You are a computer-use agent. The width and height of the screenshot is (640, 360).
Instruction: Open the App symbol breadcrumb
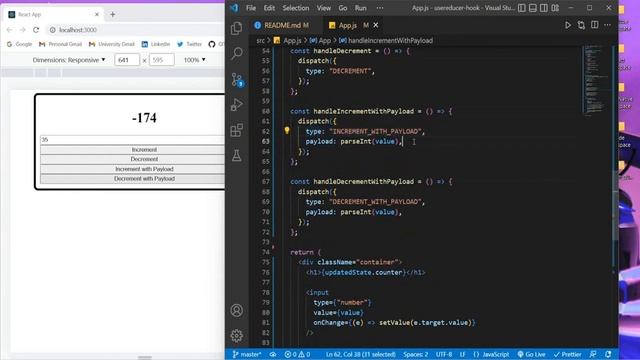[x=320, y=40]
